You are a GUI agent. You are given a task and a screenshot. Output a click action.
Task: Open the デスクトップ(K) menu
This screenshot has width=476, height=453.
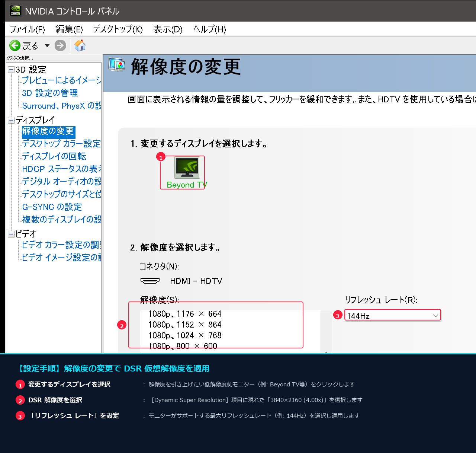point(118,29)
